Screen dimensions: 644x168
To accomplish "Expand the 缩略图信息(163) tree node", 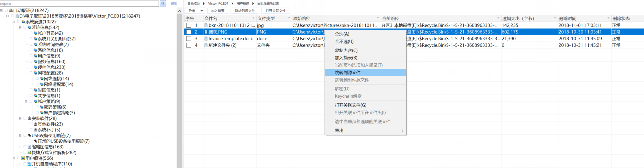I will [20, 147].
